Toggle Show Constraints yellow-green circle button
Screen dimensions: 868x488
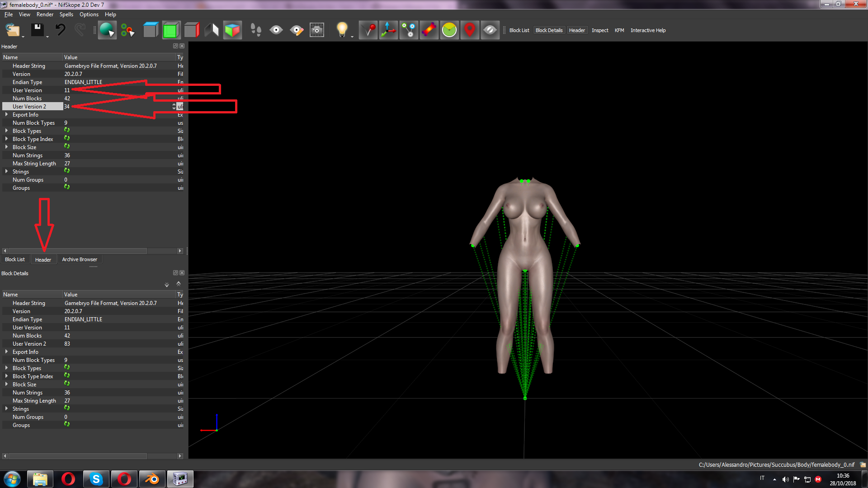click(449, 30)
